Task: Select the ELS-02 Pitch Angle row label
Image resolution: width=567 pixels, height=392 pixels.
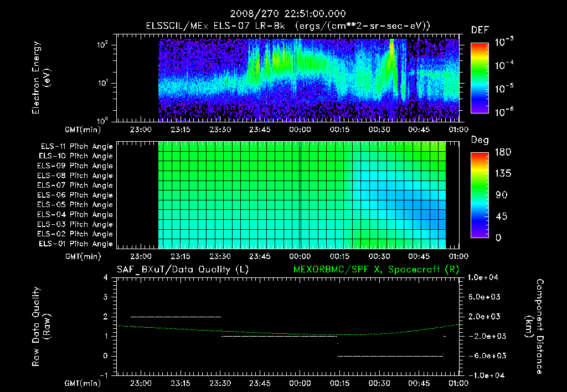Action: pyautogui.click(x=75, y=234)
